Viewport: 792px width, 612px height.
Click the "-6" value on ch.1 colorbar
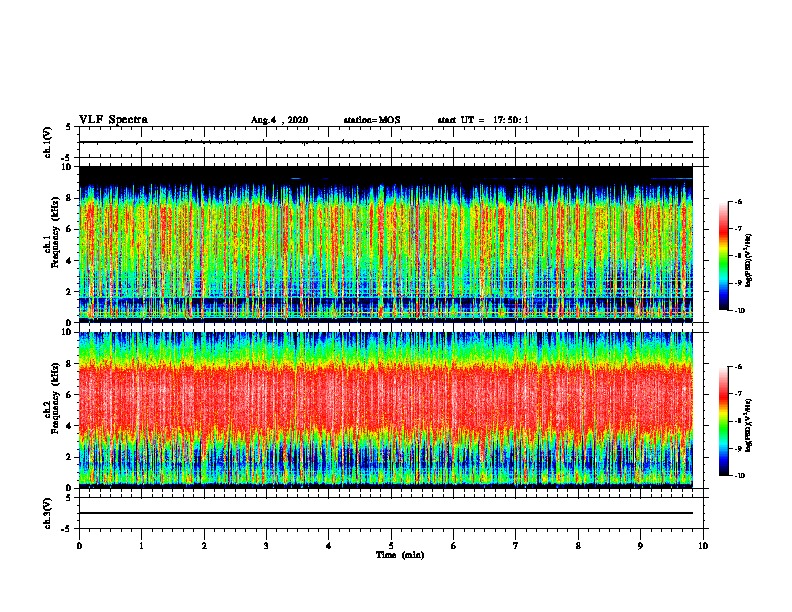click(x=738, y=201)
